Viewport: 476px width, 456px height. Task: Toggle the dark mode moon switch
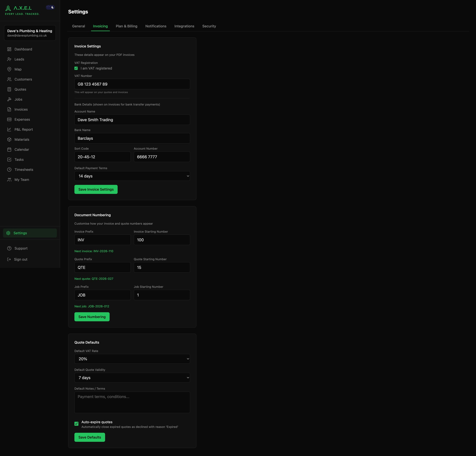click(x=50, y=7)
